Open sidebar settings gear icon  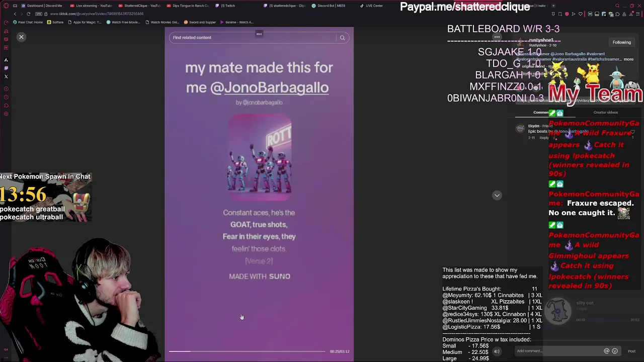[6, 114]
